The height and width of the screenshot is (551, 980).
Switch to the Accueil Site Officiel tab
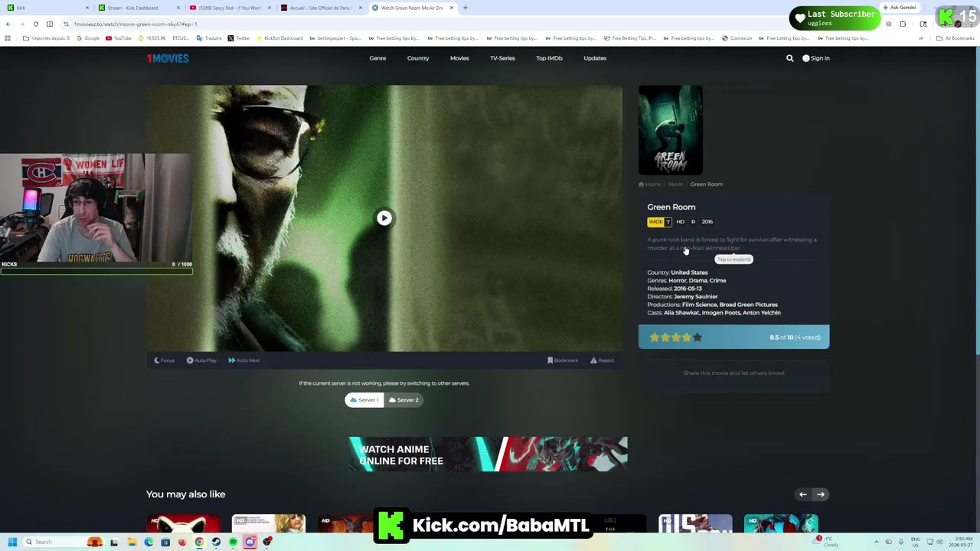click(320, 8)
